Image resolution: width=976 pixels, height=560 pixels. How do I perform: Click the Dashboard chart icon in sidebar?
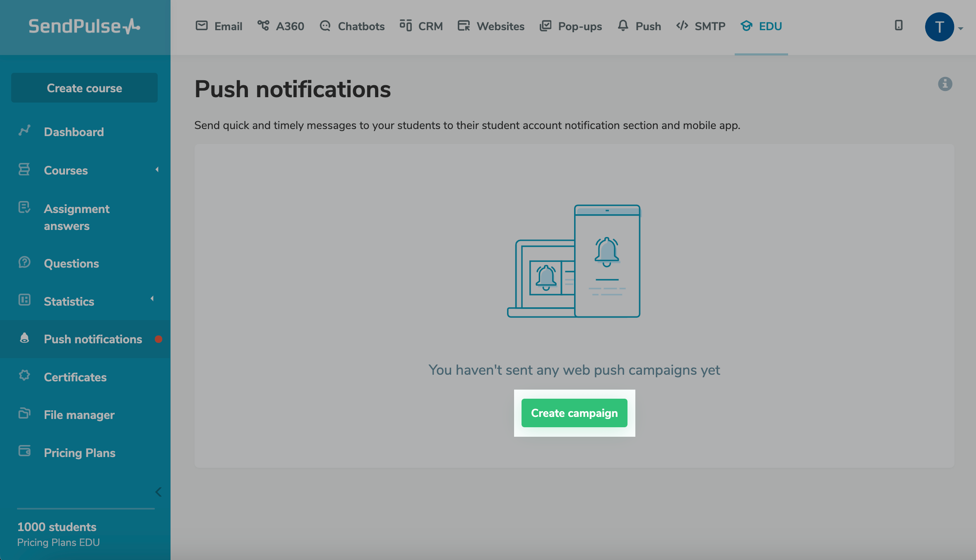point(24,131)
